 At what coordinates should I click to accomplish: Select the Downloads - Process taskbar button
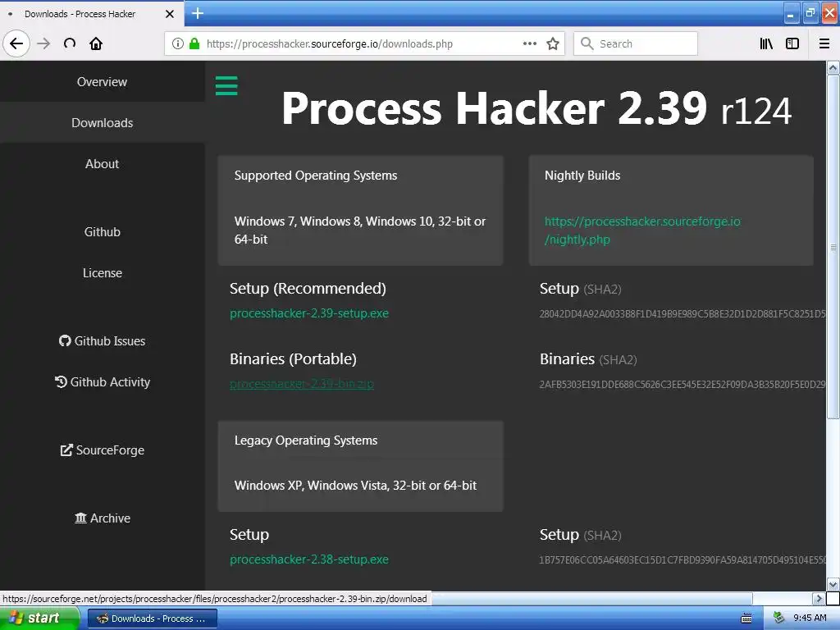click(152, 619)
